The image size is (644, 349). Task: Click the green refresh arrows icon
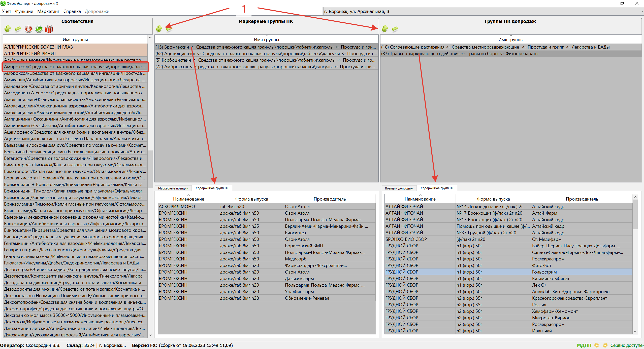pos(39,29)
